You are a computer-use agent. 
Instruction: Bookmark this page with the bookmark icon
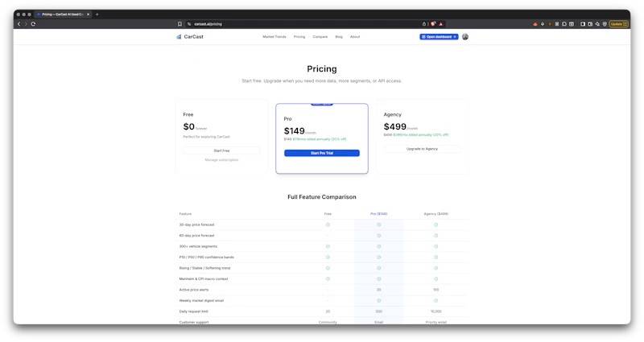pos(180,24)
